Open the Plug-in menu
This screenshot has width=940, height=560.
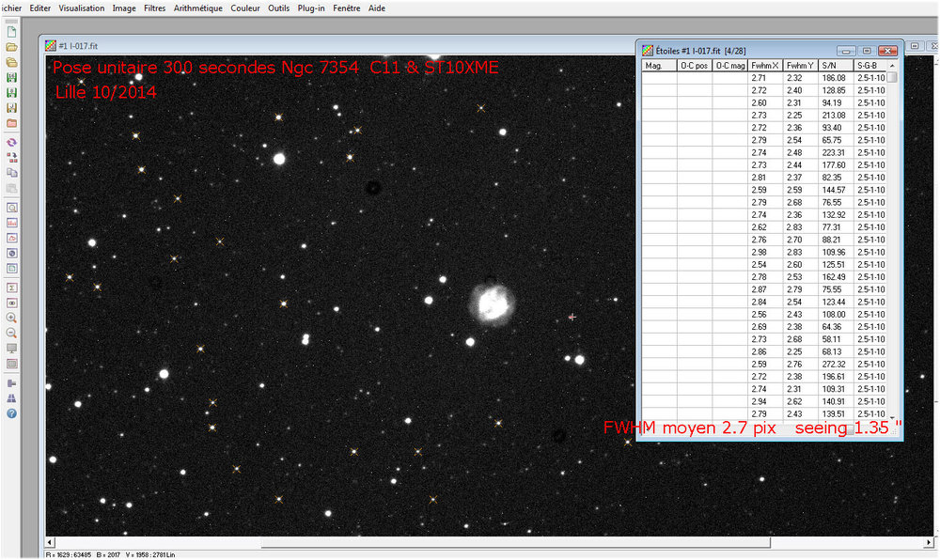pyautogui.click(x=311, y=8)
